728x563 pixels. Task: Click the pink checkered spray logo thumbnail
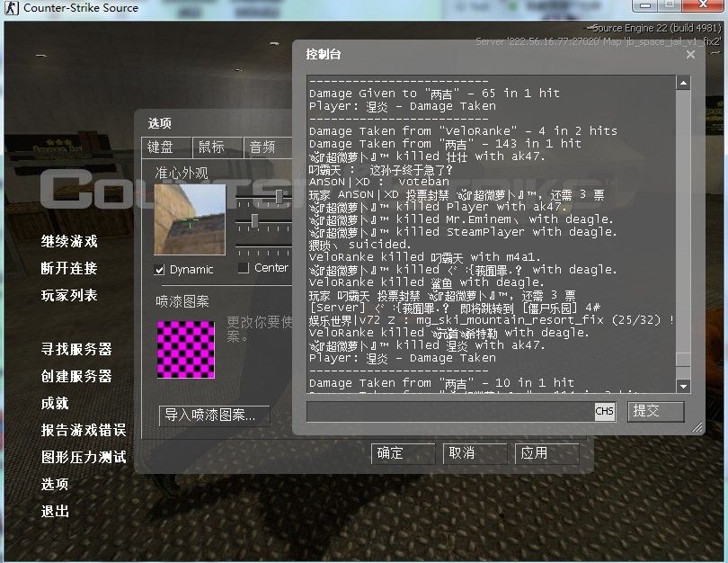coord(186,349)
